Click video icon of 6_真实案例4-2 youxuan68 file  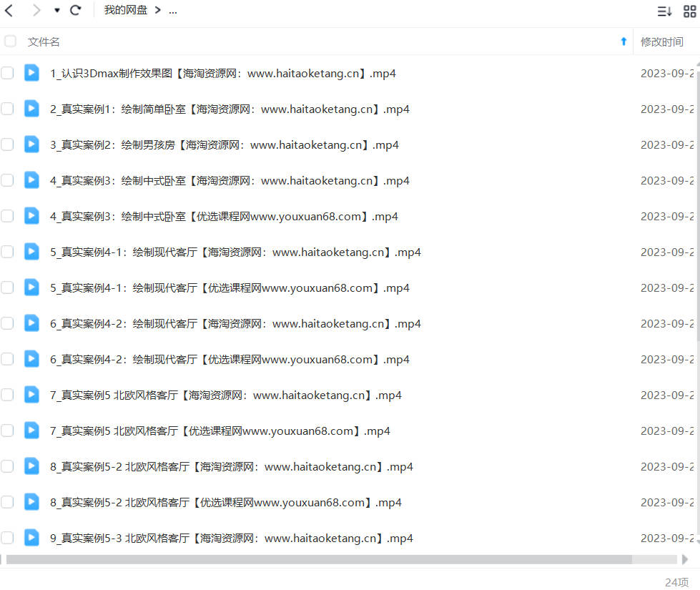pos(31,359)
